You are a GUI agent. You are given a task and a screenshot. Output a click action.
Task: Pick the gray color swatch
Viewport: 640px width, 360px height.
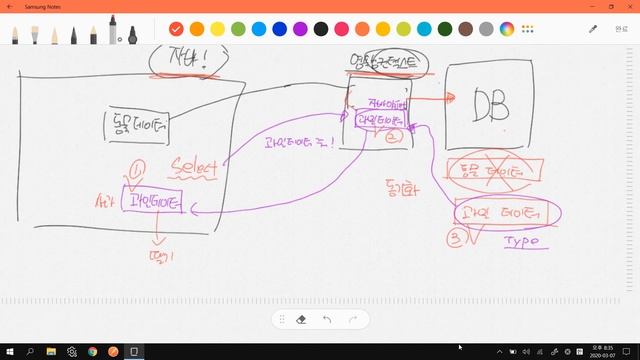[486, 29]
